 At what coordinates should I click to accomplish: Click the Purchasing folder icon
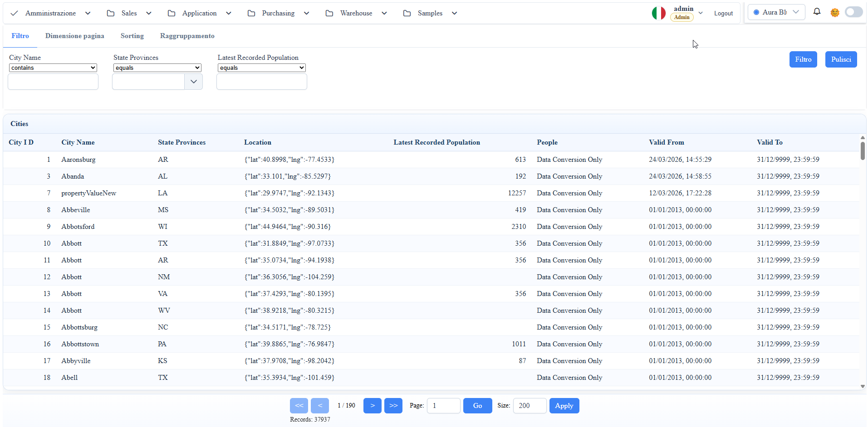coord(251,13)
